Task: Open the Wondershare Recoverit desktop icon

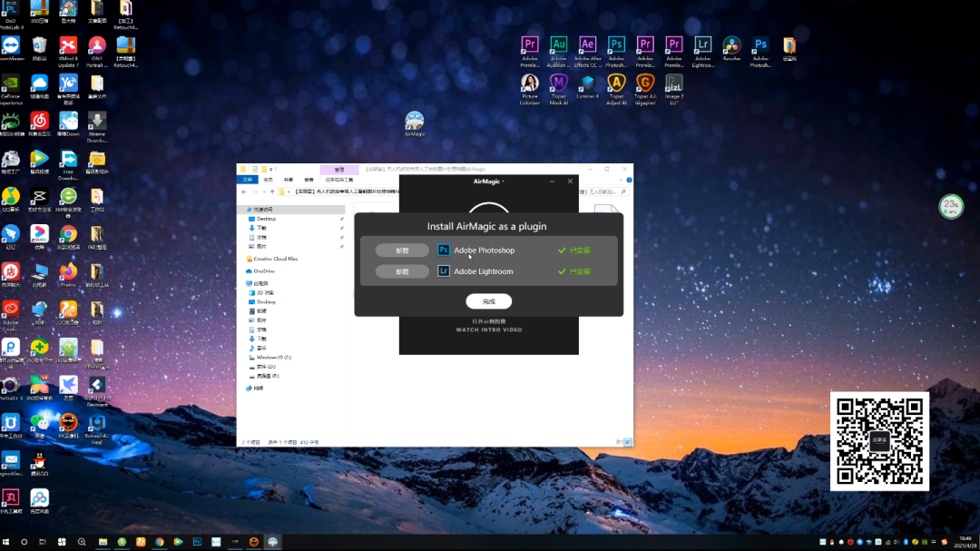Action: point(97,392)
